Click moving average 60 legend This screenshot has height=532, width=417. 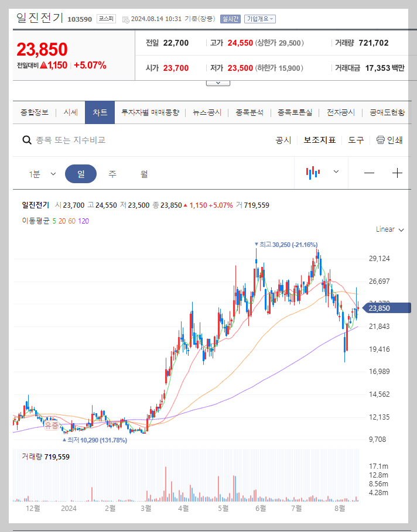click(x=71, y=221)
